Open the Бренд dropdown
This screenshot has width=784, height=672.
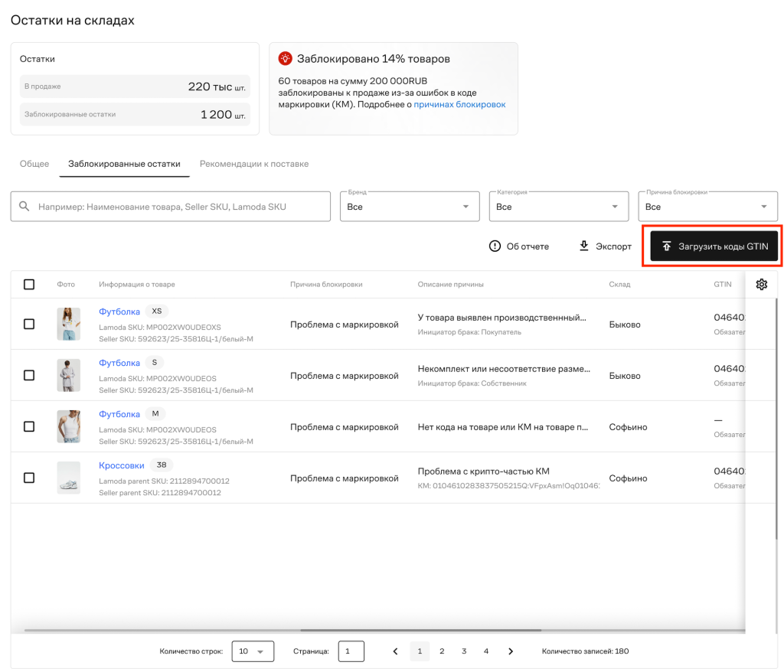pos(410,207)
